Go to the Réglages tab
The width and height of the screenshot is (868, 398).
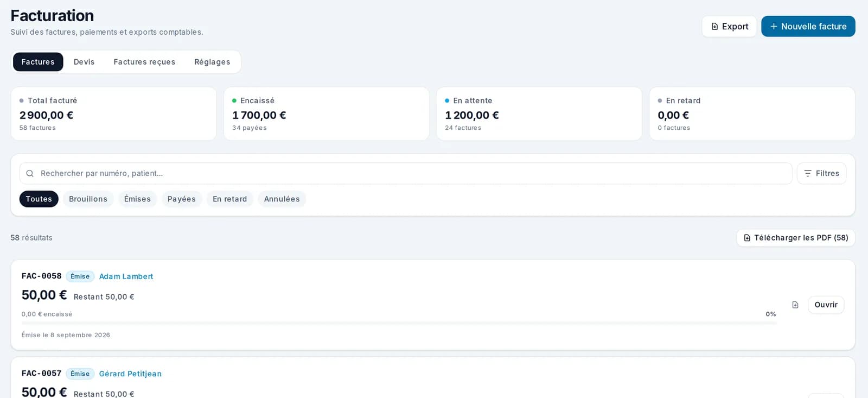click(212, 62)
